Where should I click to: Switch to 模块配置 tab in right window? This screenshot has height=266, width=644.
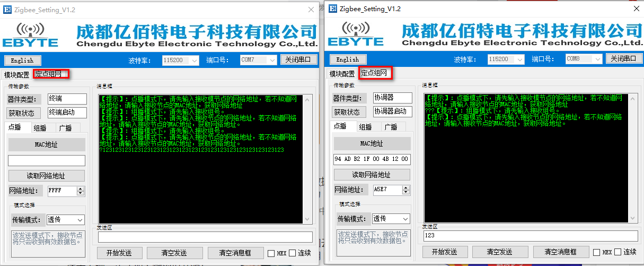pyautogui.click(x=342, y=74)
